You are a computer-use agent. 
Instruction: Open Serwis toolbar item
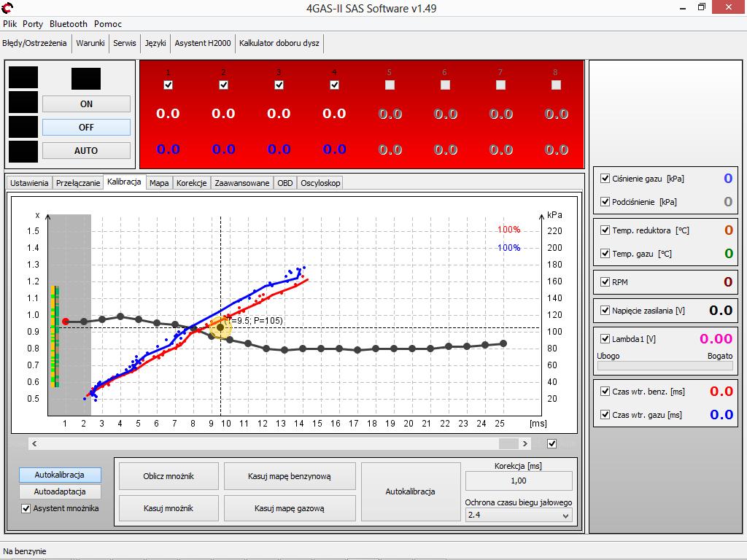point(124,43)
